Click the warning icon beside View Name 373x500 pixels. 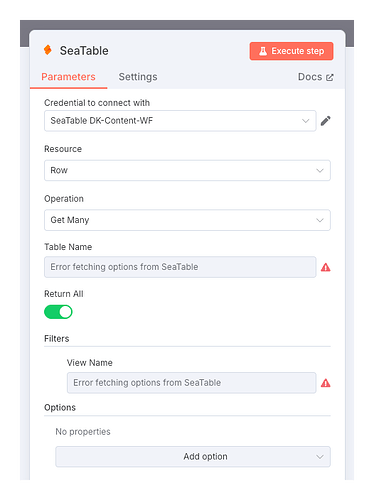click(325, 383)
